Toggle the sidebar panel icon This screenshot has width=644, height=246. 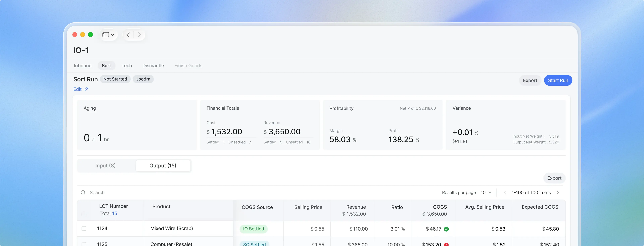(106, 35)
